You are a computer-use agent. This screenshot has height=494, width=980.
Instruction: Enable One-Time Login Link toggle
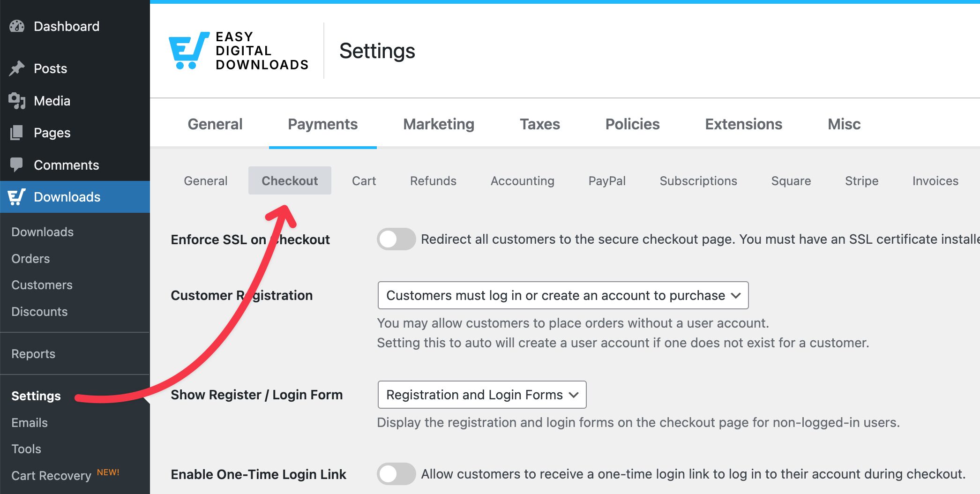[396, 474]
